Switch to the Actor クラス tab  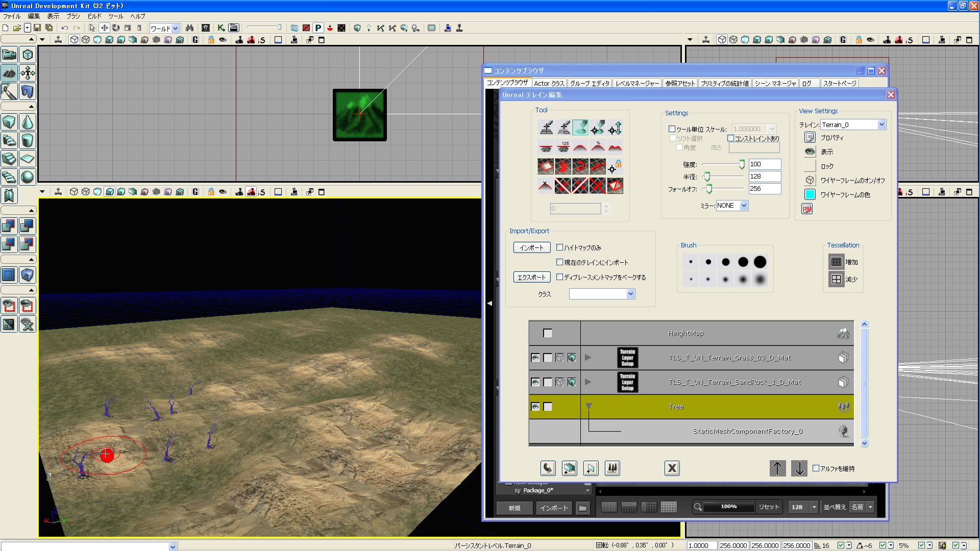549,83
